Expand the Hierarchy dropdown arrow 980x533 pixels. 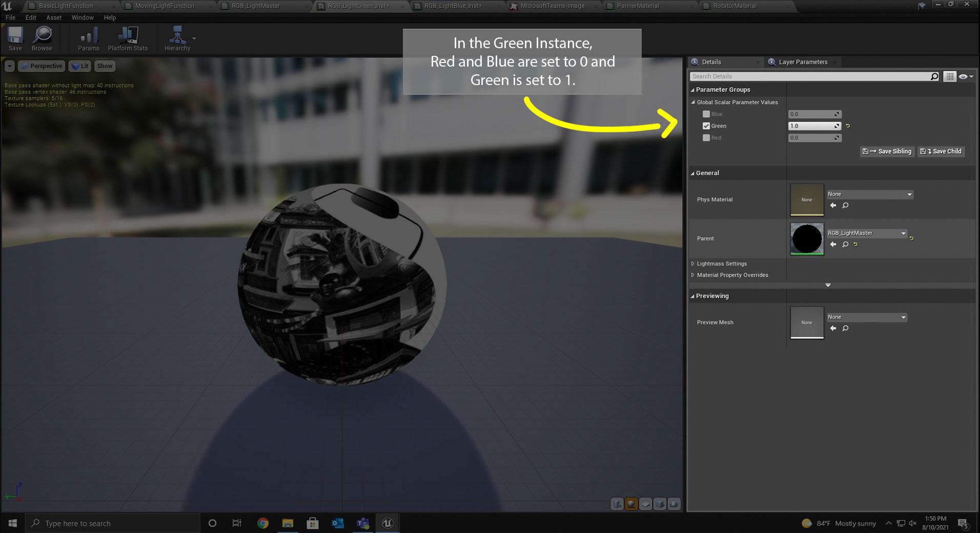click(194, 38)
